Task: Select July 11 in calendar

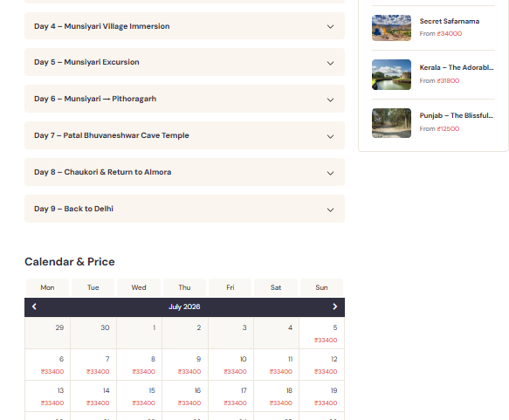Action: [x=276, y=365]
